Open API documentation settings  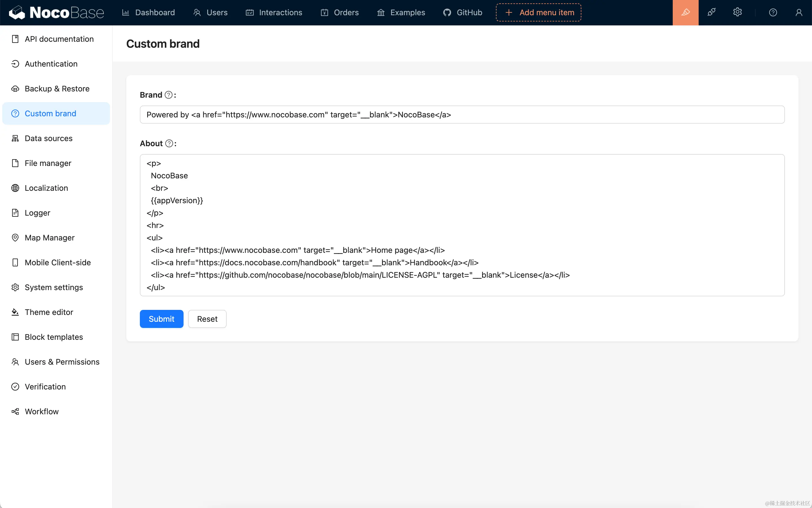(x=56, y=39)
